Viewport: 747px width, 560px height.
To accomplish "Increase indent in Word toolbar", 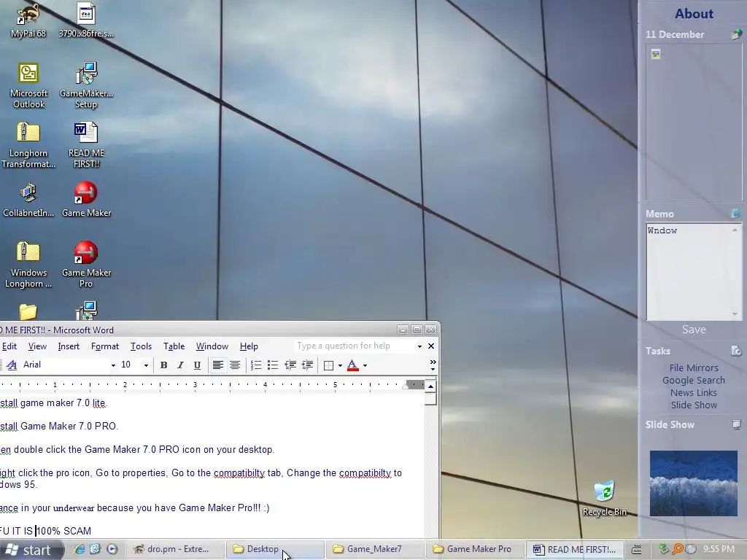I will pyautogui.click(x=307, y=365).
